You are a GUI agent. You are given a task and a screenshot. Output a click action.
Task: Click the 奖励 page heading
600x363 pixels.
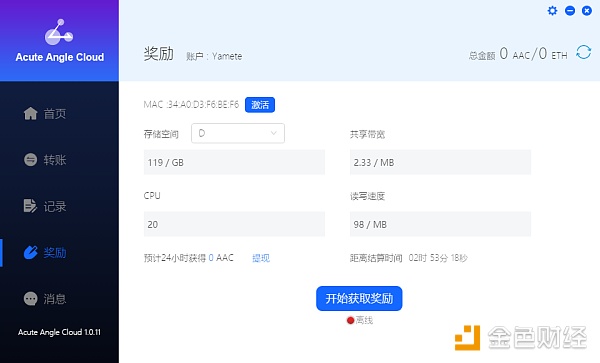click(x=159, y=54)
